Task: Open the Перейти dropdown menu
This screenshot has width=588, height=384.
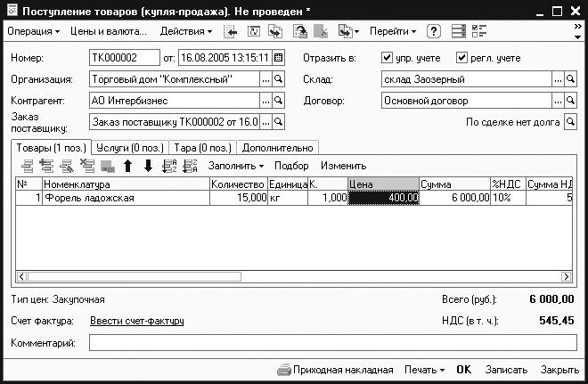Action: (393, 31)
